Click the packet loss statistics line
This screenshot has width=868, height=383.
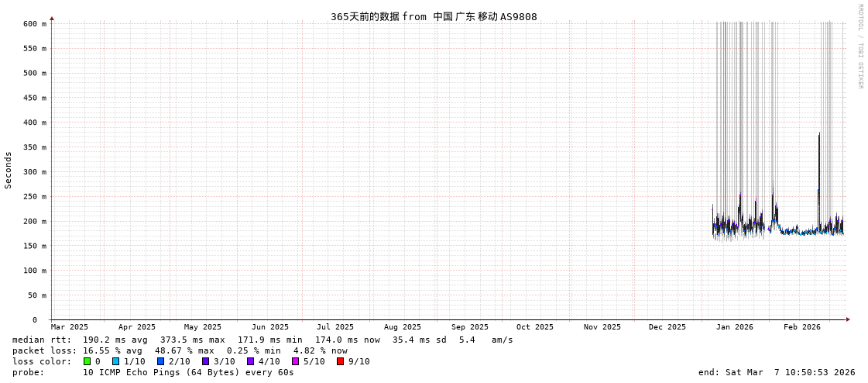[x=180, y=350]
